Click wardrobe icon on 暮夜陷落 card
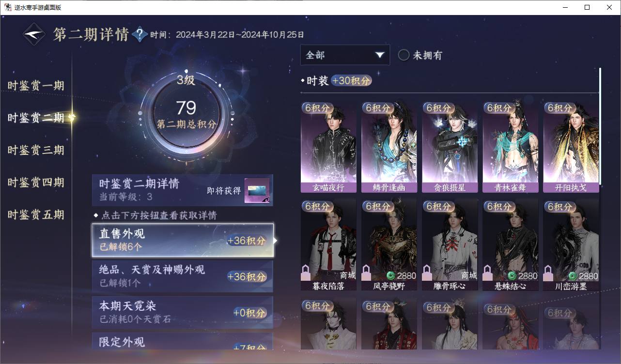Image resolution: width=621 pixels, height=364 pixels. click(306, 273)
